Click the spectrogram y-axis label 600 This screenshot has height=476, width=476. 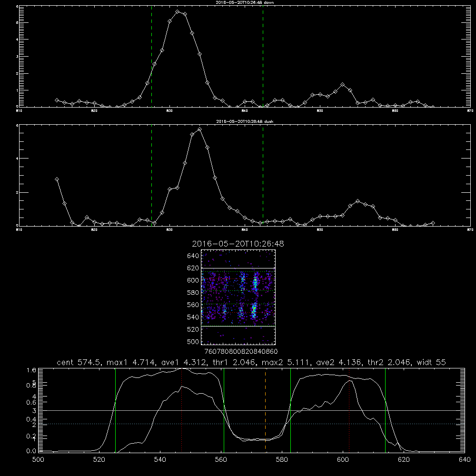(193, 280)
